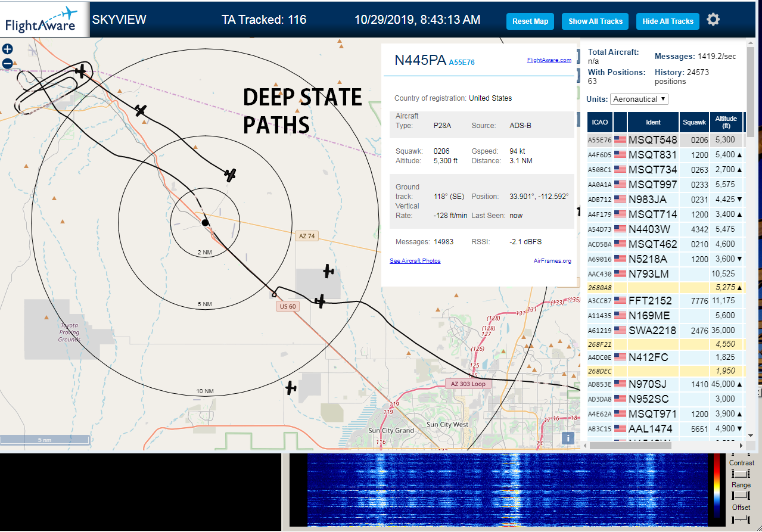
Task: Click Show All Tracks button
Action: coord(595,21)
